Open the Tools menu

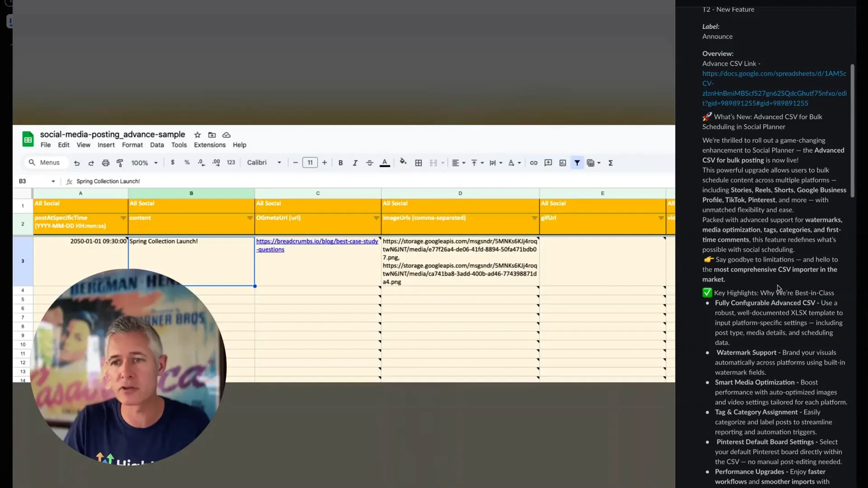[179, 145]
